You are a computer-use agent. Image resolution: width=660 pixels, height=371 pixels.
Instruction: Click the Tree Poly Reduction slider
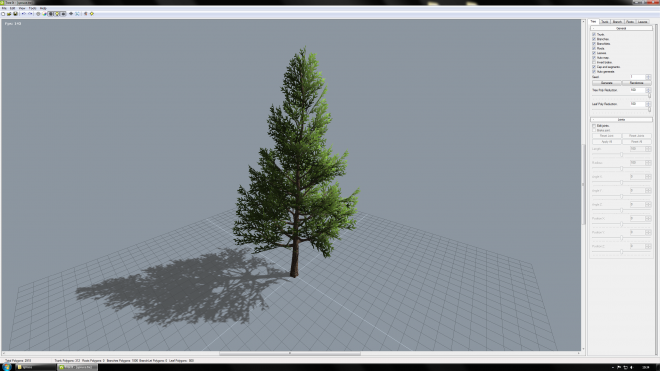[x=621, y=96]
